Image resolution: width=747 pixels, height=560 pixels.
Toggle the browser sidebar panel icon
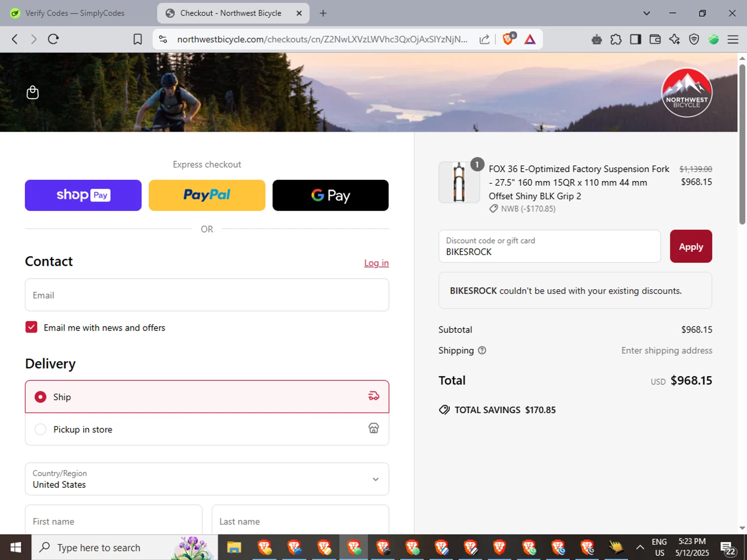[635, 39]
